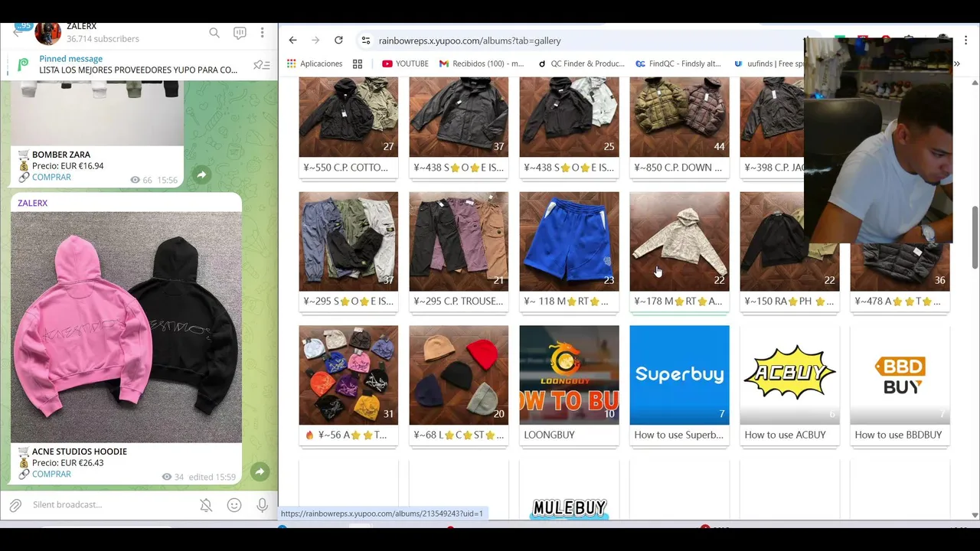Viewport: 980px width, 551px height.
Task: Open the 25-photo ¥~438 jacket album
Action: point(569,129)
